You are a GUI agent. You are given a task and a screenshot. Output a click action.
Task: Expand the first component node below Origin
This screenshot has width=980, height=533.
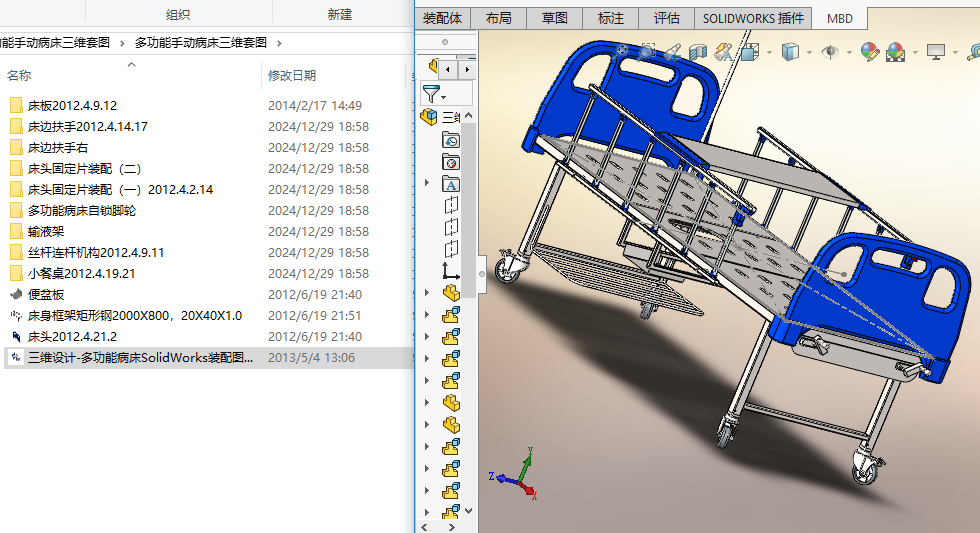coord(427,292)
